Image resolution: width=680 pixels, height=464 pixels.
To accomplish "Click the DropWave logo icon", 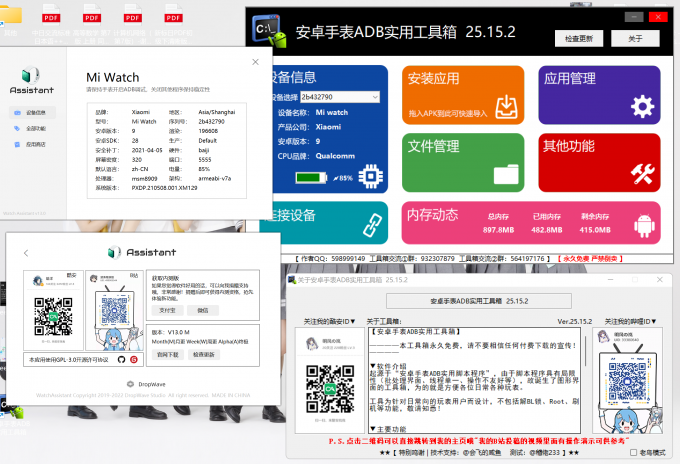I will tap(130, 384).
